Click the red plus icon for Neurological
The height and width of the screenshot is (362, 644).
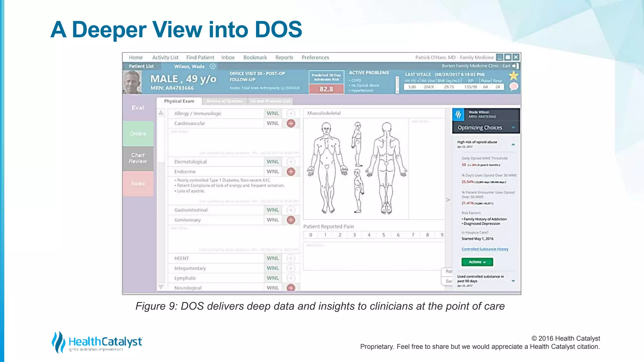pos(291,288)
